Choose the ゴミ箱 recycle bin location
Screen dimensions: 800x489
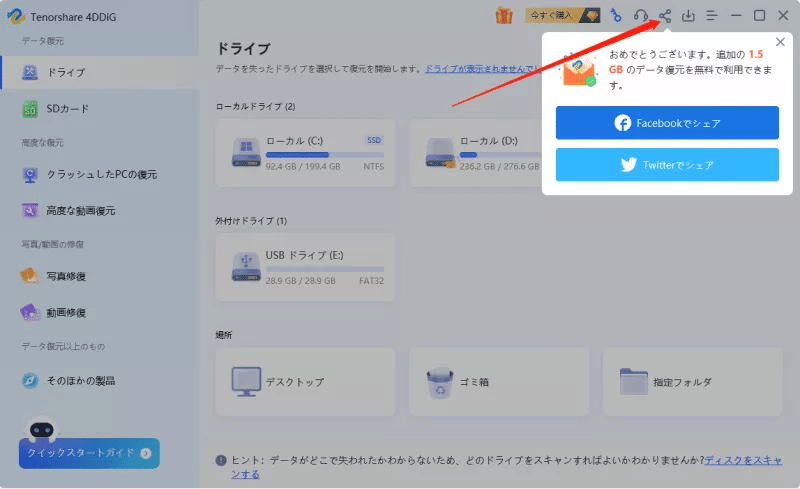pos(499,381)
